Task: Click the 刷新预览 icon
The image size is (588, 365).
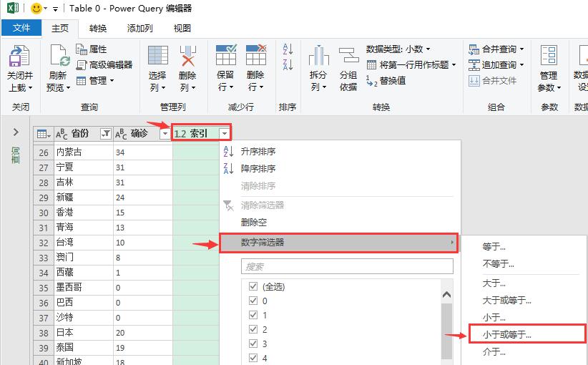Action: (58, 57)
